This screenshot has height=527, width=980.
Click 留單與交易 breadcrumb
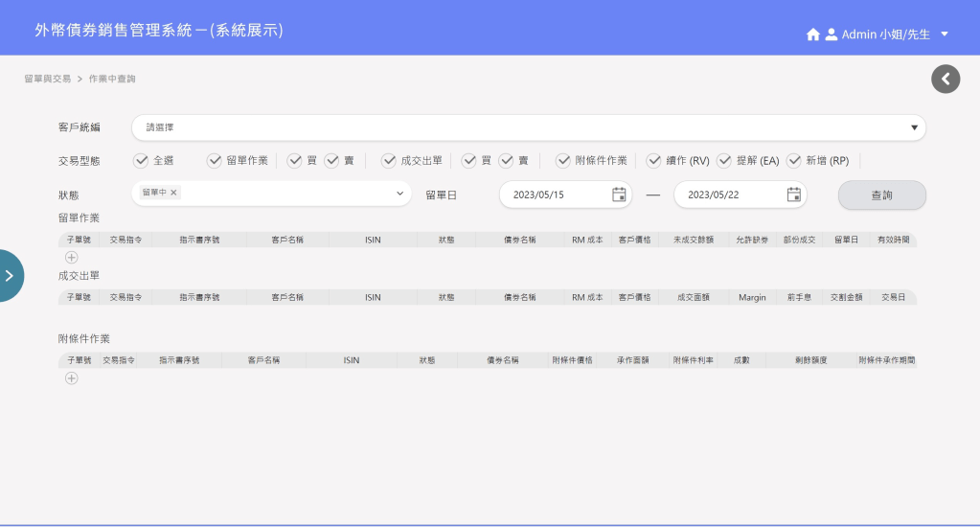pyautogui.click(x=47, y=79)
